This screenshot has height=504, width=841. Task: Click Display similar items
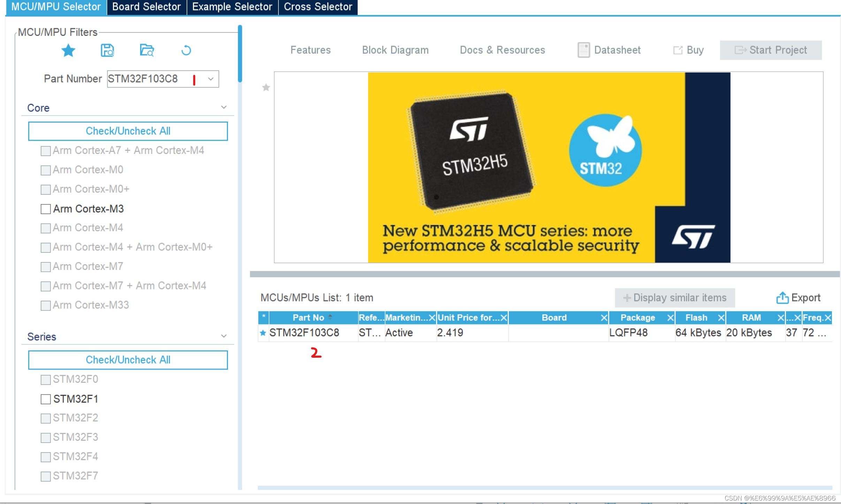tap(675, 298)
